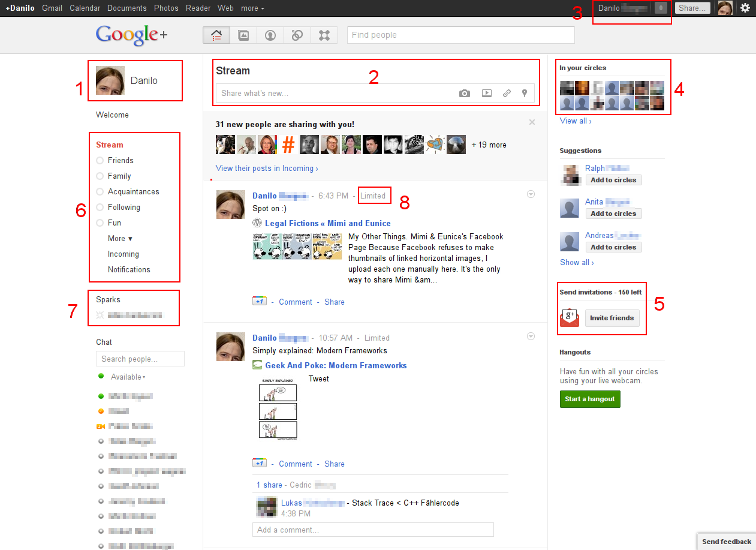Click the Add a comment field
756x550 pixels.
pos(373,530)
